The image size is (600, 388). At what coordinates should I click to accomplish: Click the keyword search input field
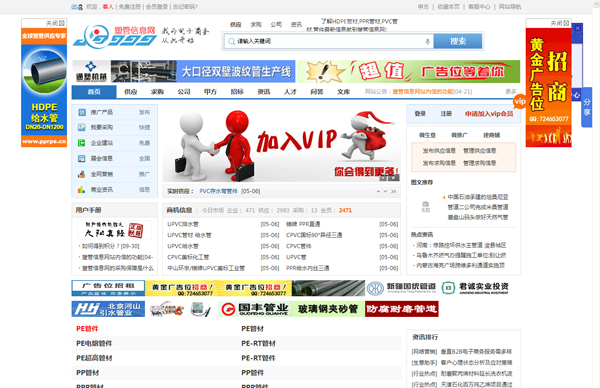(x=330, y=41)
